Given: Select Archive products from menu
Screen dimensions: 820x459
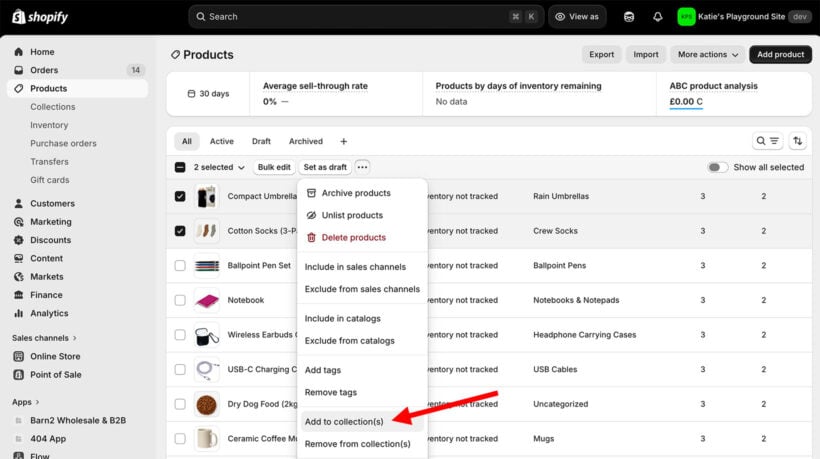Looking at the screenshot, I should [x=362, y=193].
